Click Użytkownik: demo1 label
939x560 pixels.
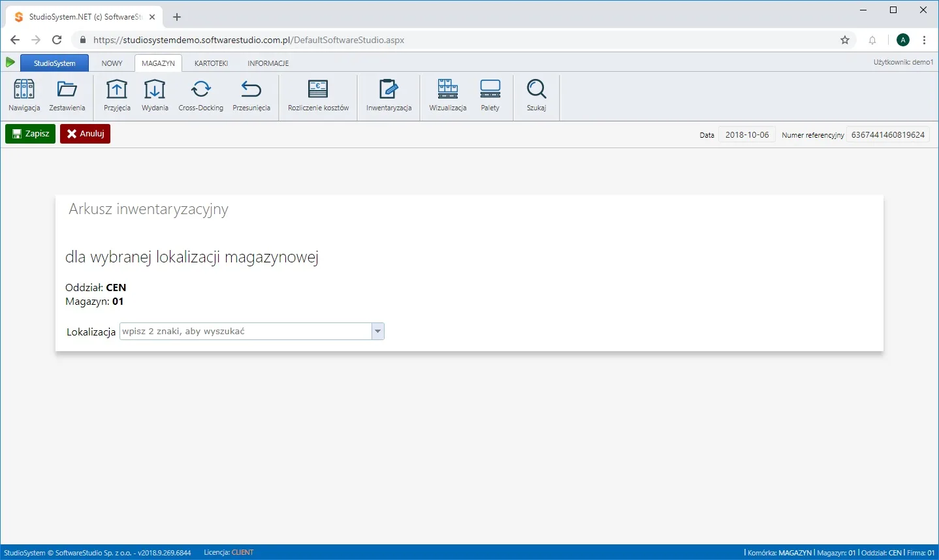[903, 63]
